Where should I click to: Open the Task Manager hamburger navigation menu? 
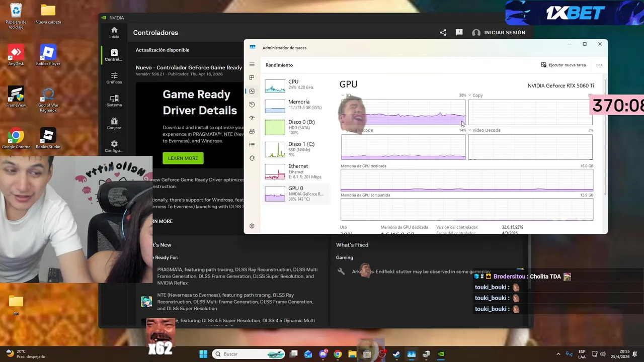pyautogui.click(x=252, y=65)
